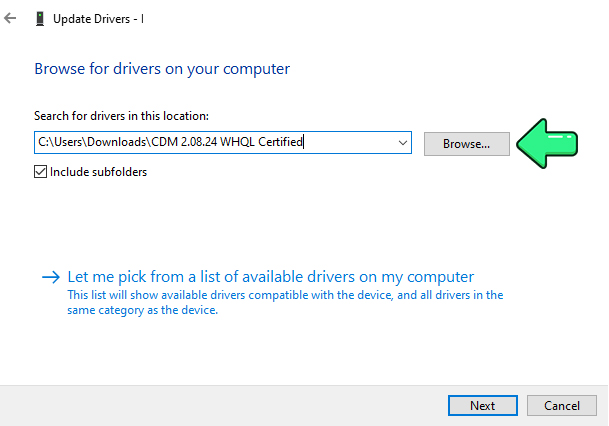Click the blue arrow beside Let me pick
Viewport: 609px width, 426px height.
[51, 277]
